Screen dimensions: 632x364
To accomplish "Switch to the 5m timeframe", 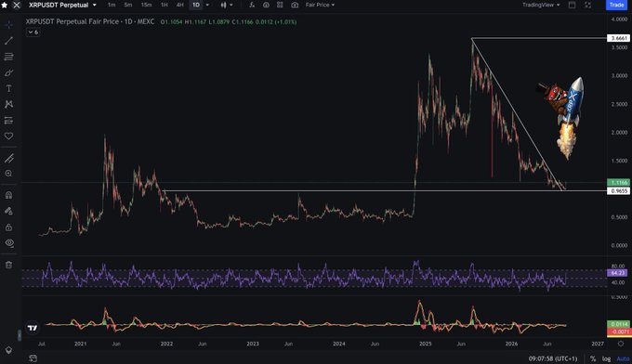I will coord(127,5).
